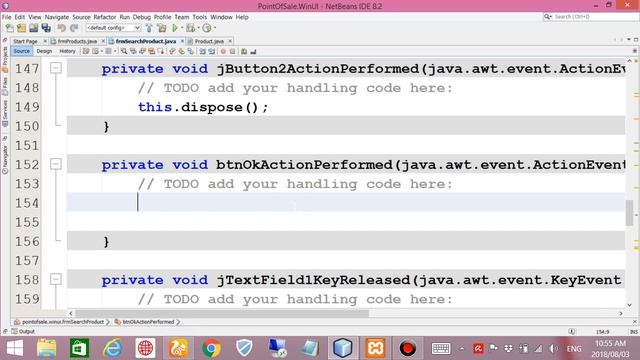The image size is (640, 360).
Task: Click the horizontal scrollbar thumb in the editor
Action: [x=222, y=313]
